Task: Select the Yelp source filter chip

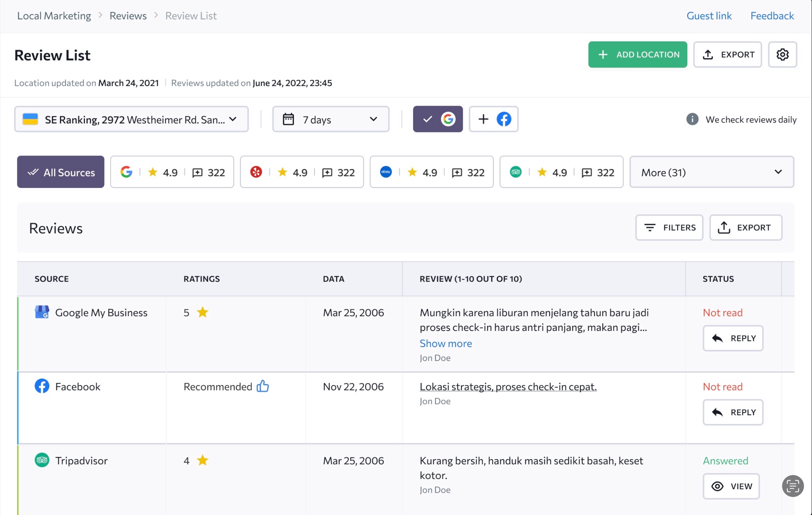Action: 301,172
